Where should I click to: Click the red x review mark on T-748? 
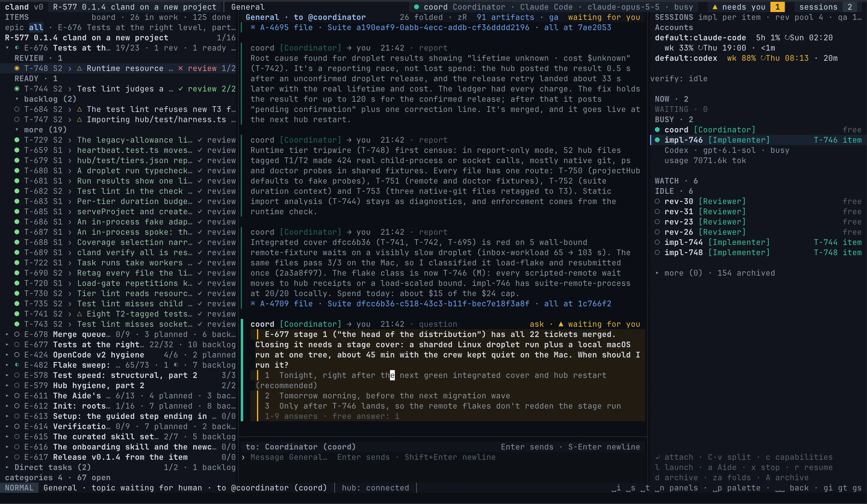coord(180,69)
